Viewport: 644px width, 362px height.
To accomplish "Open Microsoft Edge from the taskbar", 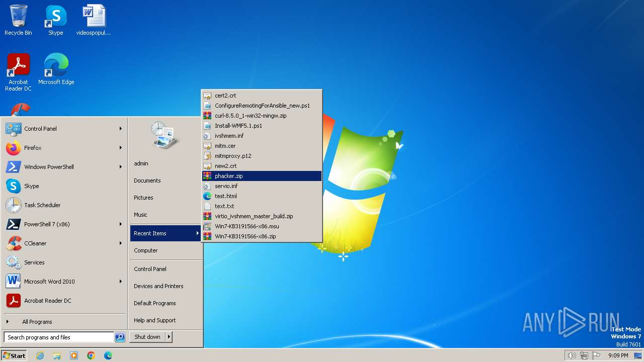I will (108, 355).
